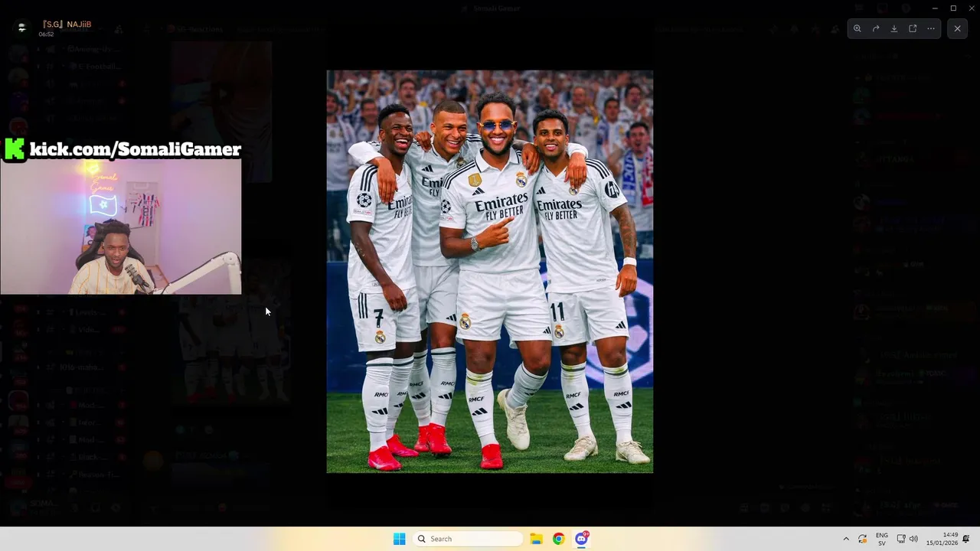Image resolution: width=980 pixels, height=551 pixels.
Task: Launch Google Chrome from the taskbar
Action: (x=559, y=539)
